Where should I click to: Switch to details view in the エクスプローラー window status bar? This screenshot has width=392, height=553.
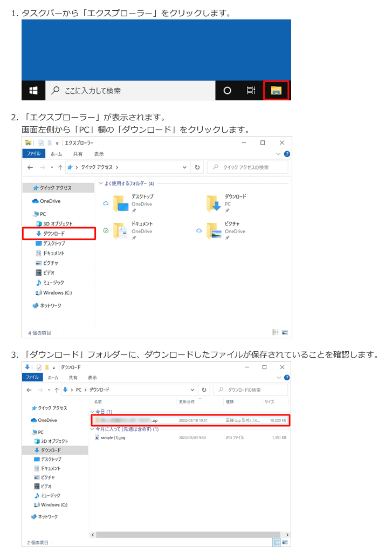(x=276, y=332)
